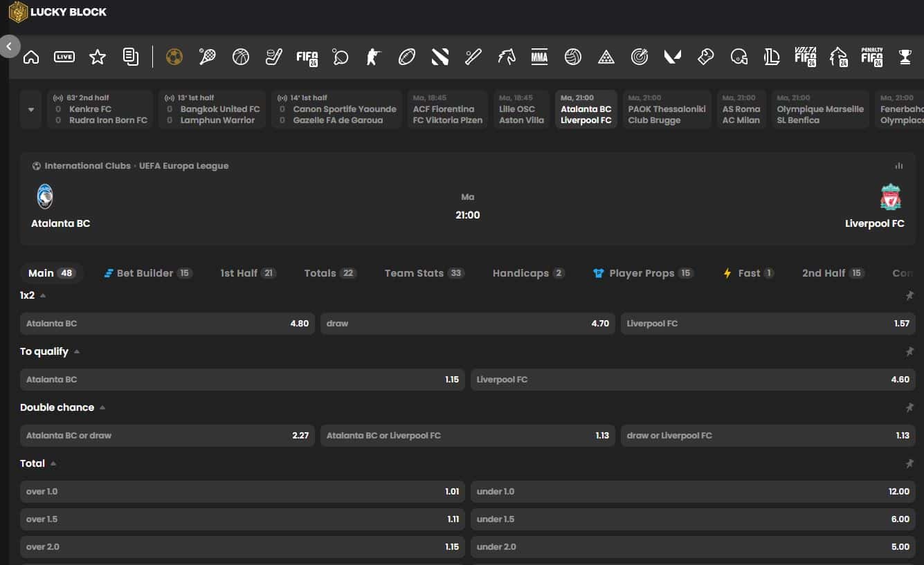Expand the match list dropdown arrow

31,109
